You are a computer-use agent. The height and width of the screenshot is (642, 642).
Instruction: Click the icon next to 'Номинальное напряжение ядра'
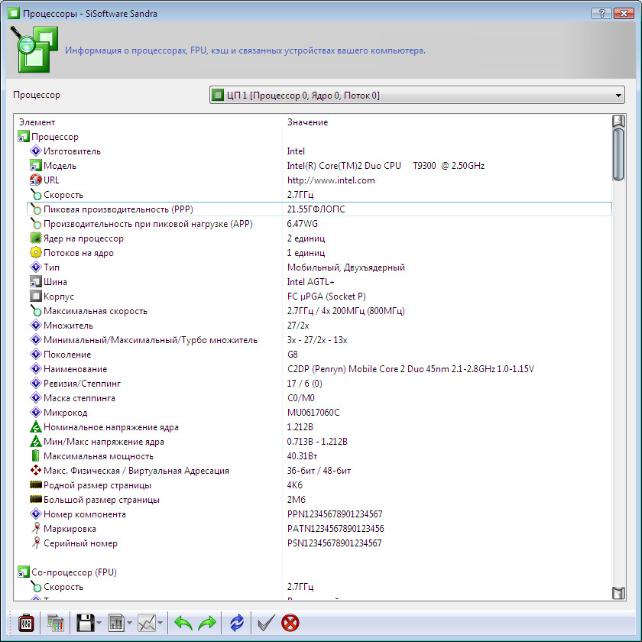[x=36, y=427]
